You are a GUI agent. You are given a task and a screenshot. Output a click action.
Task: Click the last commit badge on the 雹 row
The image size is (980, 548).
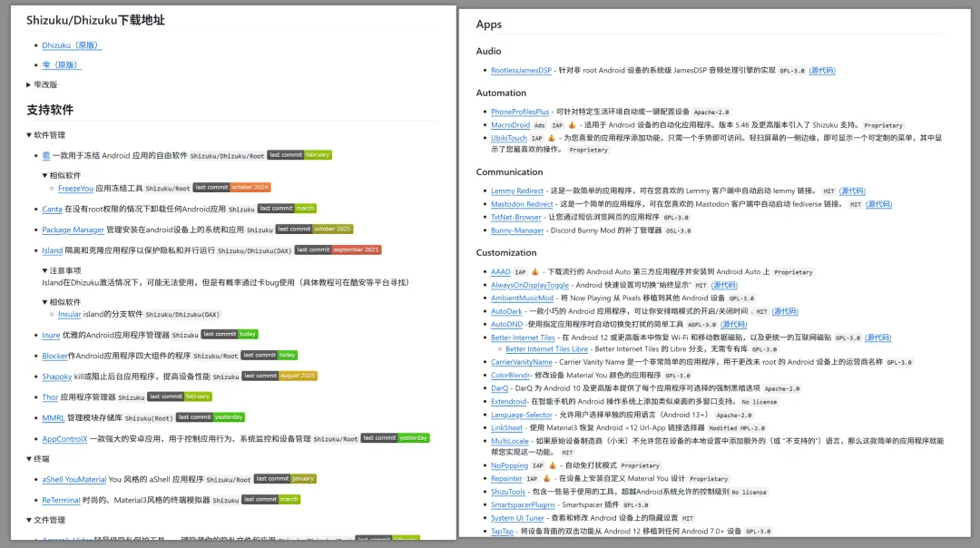coord(299,155)
